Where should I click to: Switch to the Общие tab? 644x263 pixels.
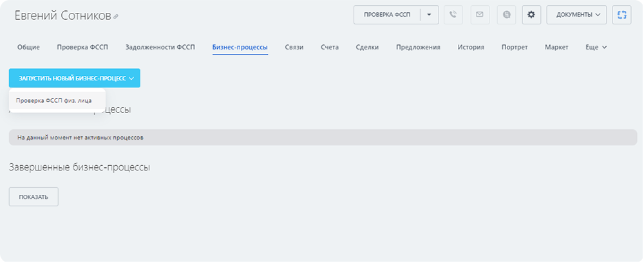pos(28,47)
